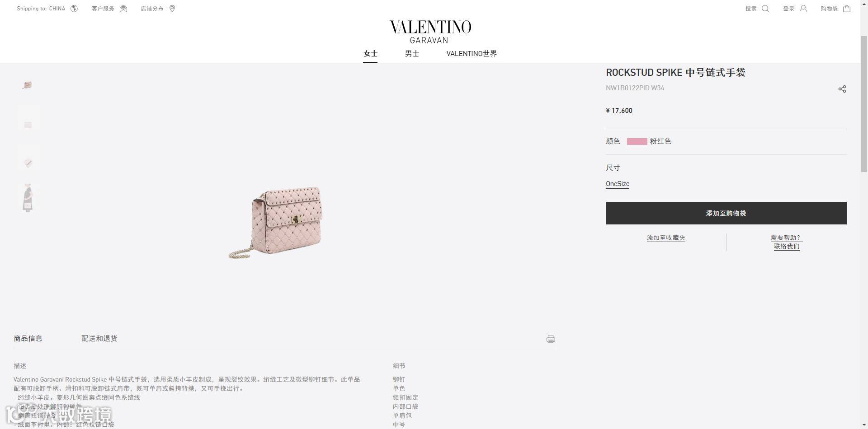Click the store locator pin icon
This screenshot has height=429, width=868.
click(x=172, y=9)
